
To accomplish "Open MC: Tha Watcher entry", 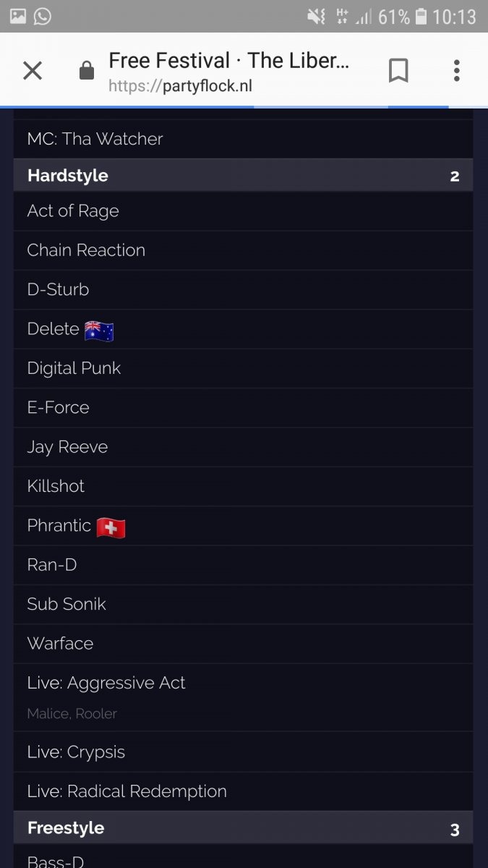I will point(95,139).
